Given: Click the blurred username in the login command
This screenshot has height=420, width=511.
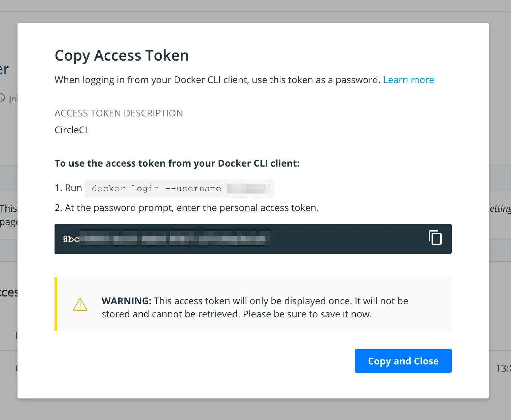Looking at the screenshot, I should (246, 188).
